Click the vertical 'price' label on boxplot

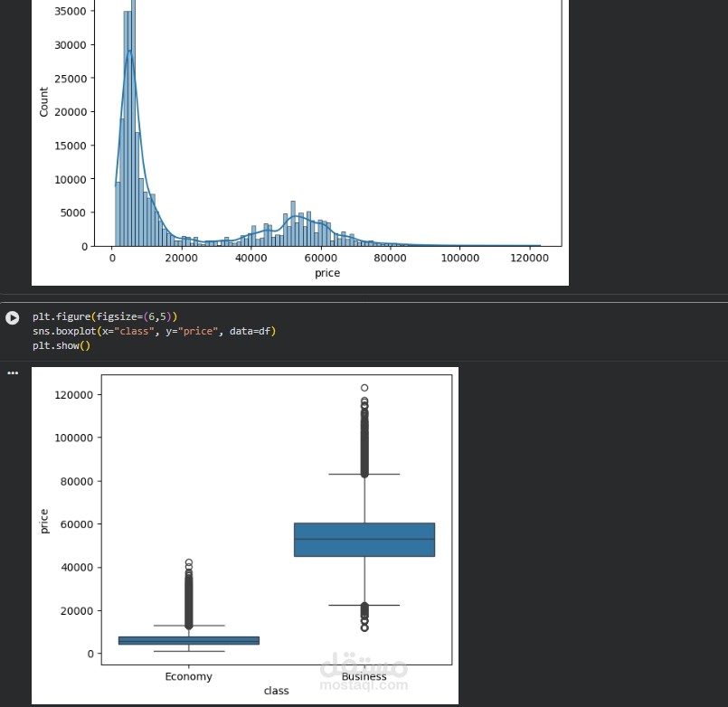tap(44, 522)
